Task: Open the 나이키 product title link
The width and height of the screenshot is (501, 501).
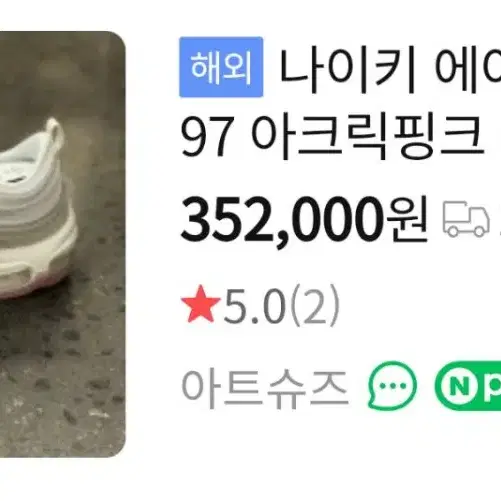Action: pyautogui.click(x=347, y=70)
